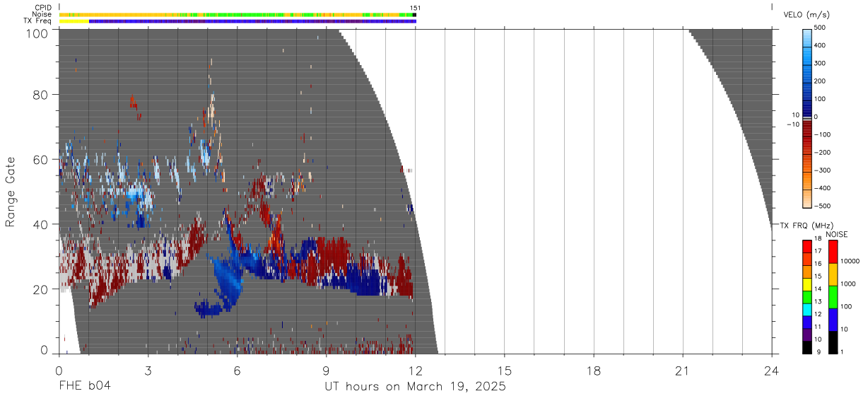This screenshot has width=868, height=401.
Task: Pick the dark red band of velocity colorbar
Action: tap(807, 127)
